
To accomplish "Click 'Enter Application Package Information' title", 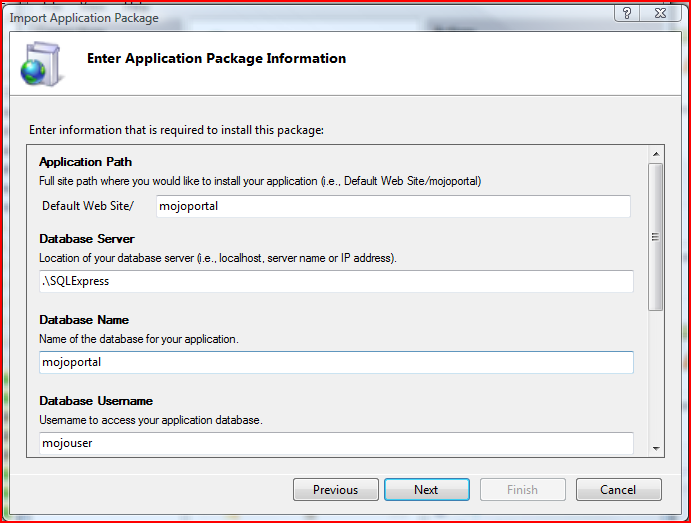I will click(216, 59).
